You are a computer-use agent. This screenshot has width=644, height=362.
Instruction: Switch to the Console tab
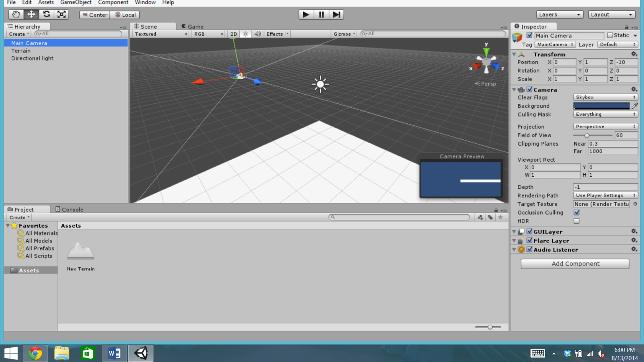pyautogui.click(x=69, y=210)
